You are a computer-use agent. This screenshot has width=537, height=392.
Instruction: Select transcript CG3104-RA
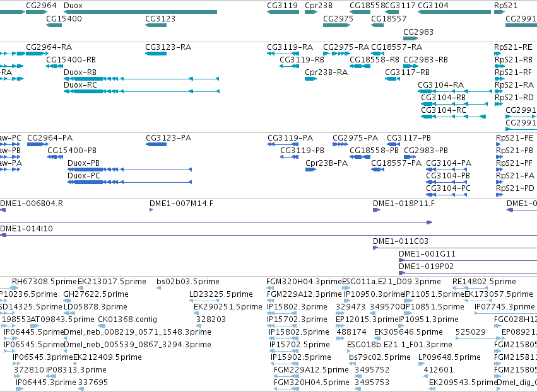tap(455, 91)
